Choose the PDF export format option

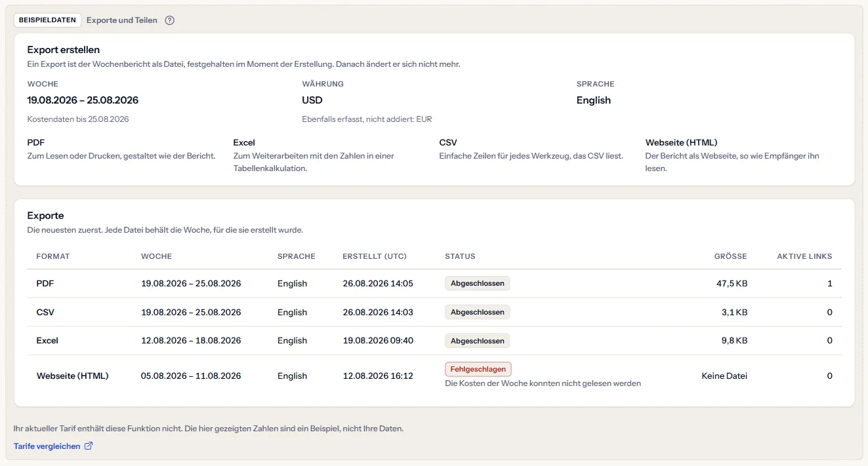point(122,149)
